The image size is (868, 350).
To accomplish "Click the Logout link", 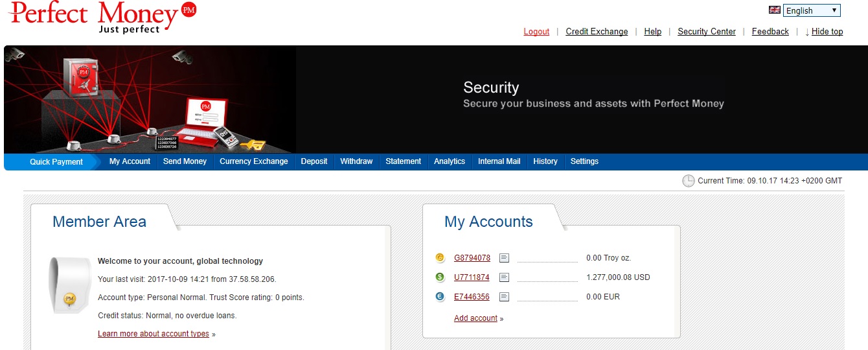I will 536,31.
